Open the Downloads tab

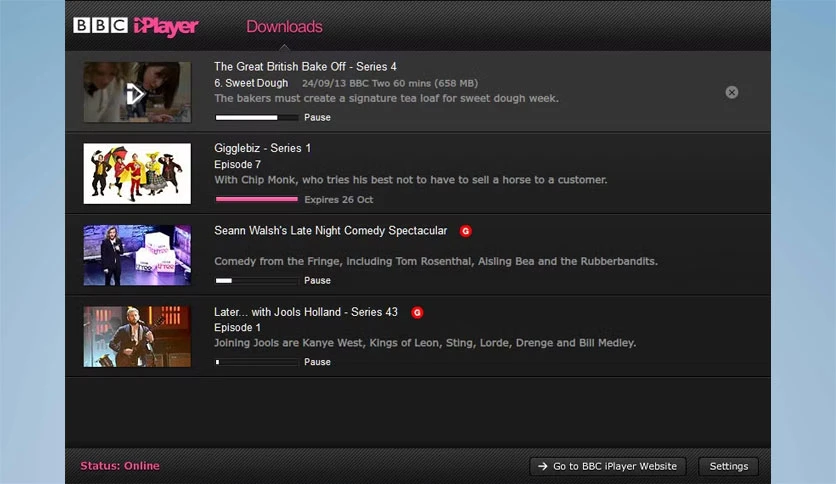click(284, 27)
